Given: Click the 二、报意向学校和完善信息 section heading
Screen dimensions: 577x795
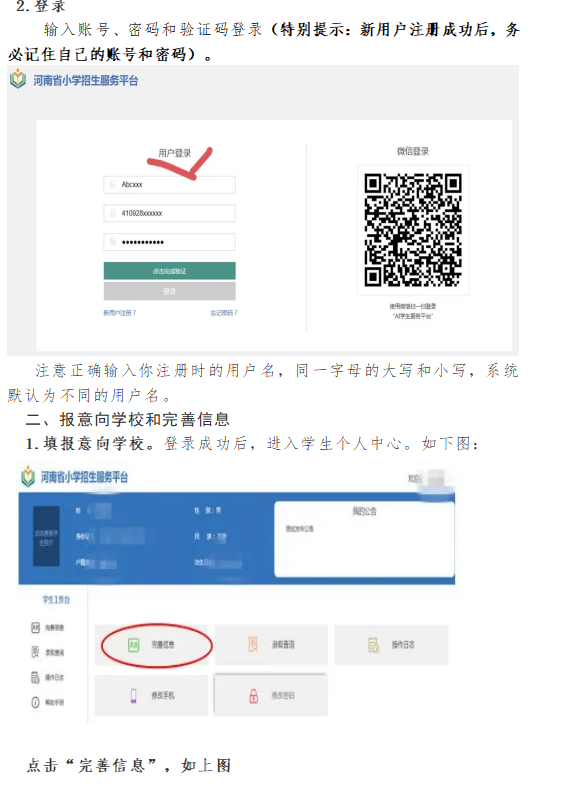Looking at the screenshot, I should point(128,419).
